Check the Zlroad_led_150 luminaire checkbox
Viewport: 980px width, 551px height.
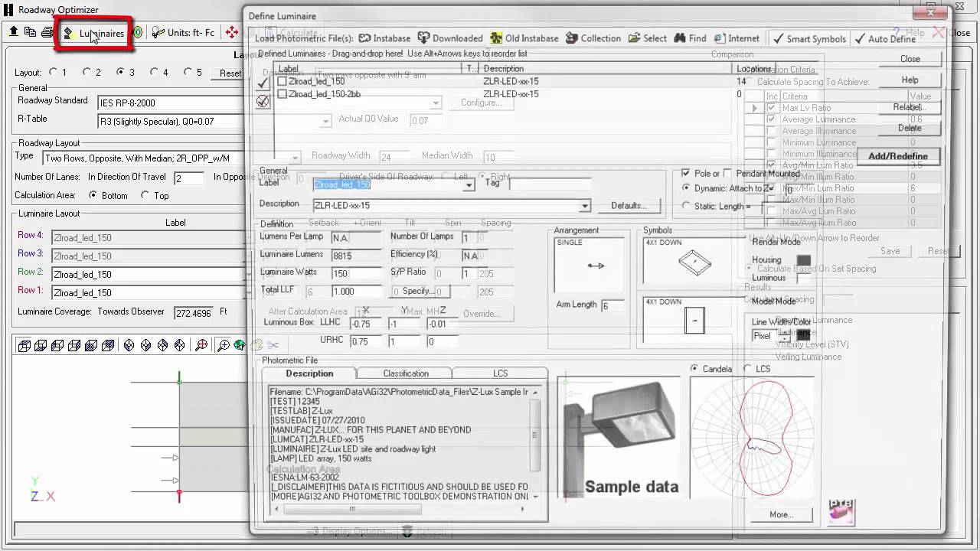pyautogui.click(x=282, y=81)
